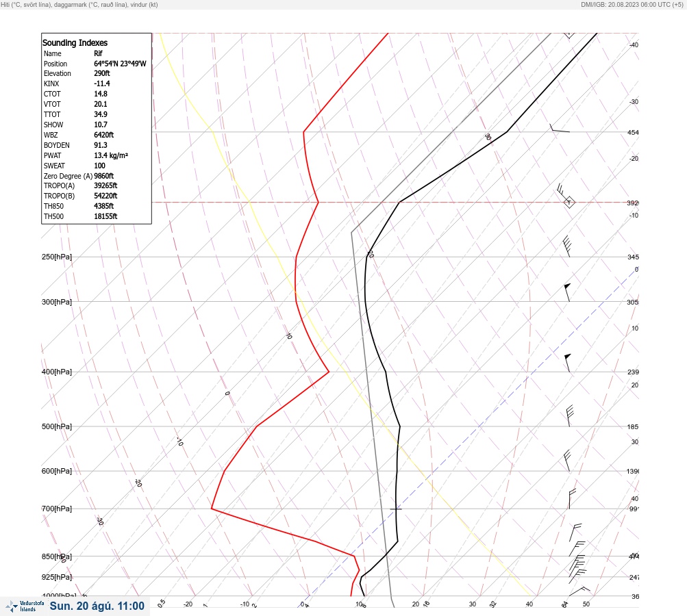This screenshot has width=687, height=616.
Task: Select the WBZ value '6420ft'
Action: [104, 136]
